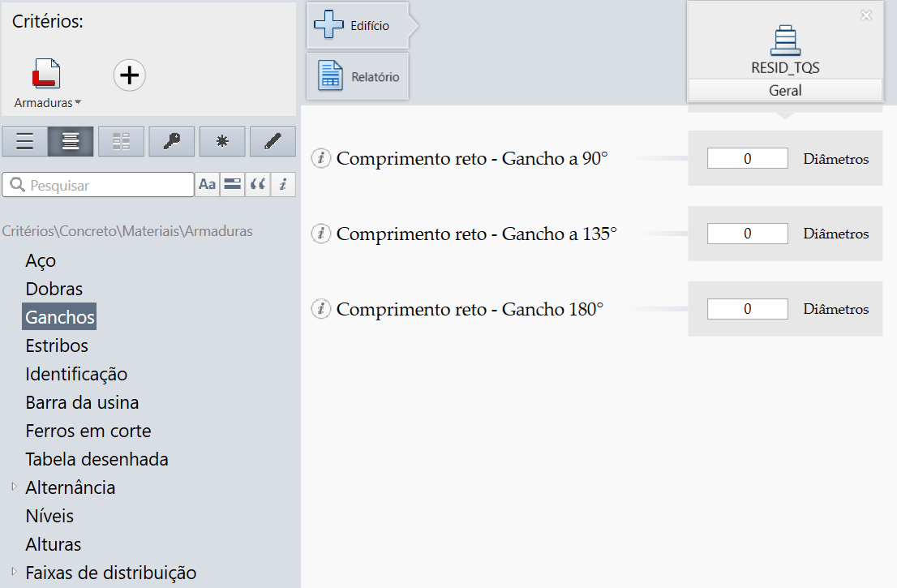897x588 pixels.
Task: Click the pencil edit icon
Action: click(273, 141)
